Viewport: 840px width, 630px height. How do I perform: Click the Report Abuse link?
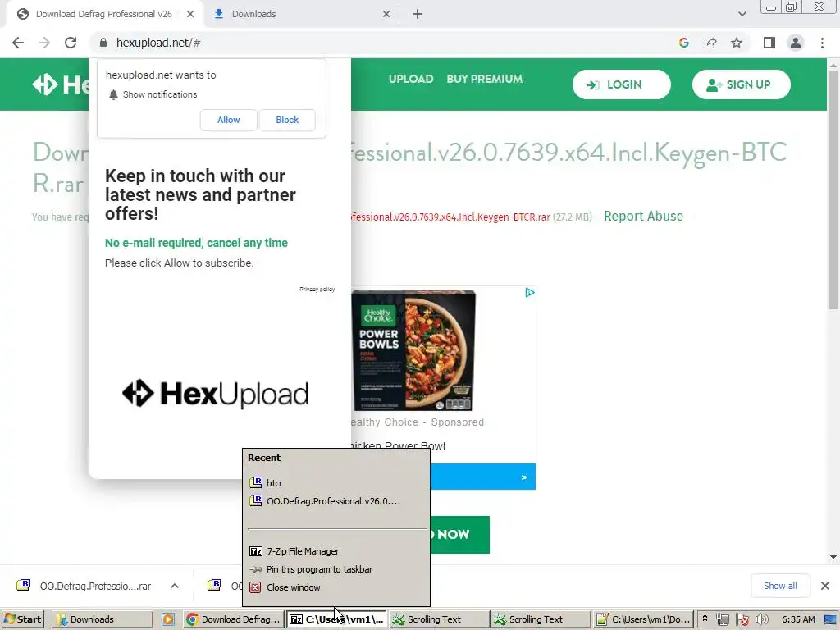pos(643,217)
